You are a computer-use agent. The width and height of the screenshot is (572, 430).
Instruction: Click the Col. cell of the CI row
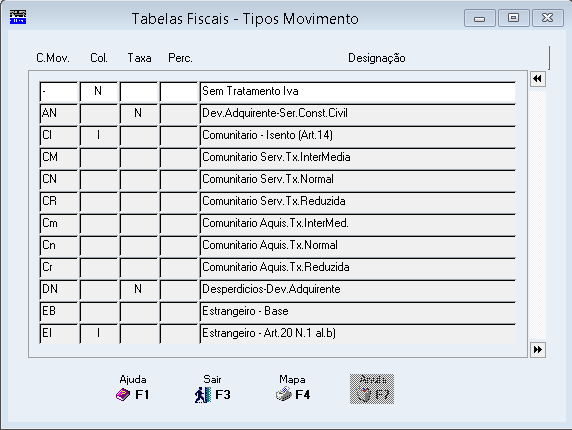[98, 135]
